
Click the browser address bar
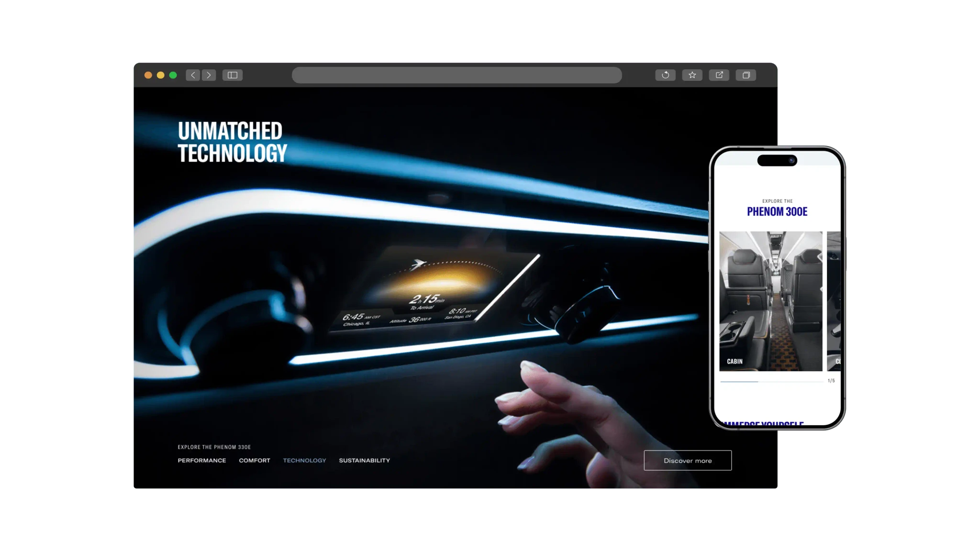[x=456, y=75]
